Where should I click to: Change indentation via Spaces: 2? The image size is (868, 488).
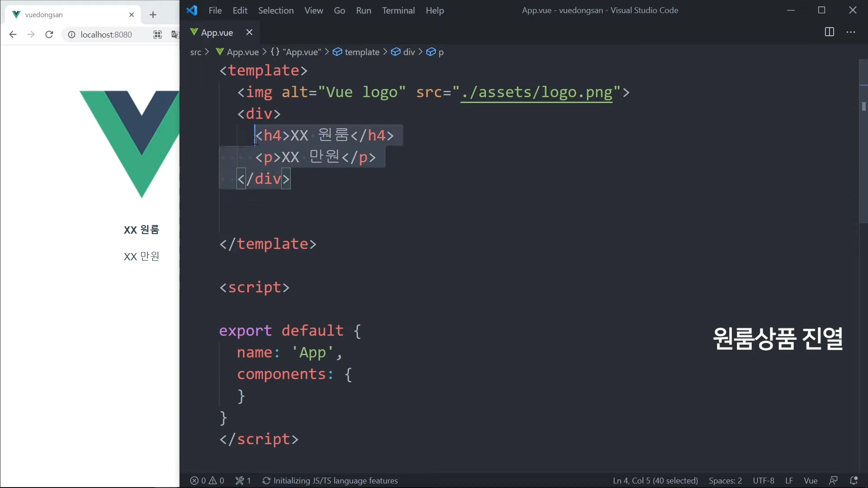pos(725,480)
